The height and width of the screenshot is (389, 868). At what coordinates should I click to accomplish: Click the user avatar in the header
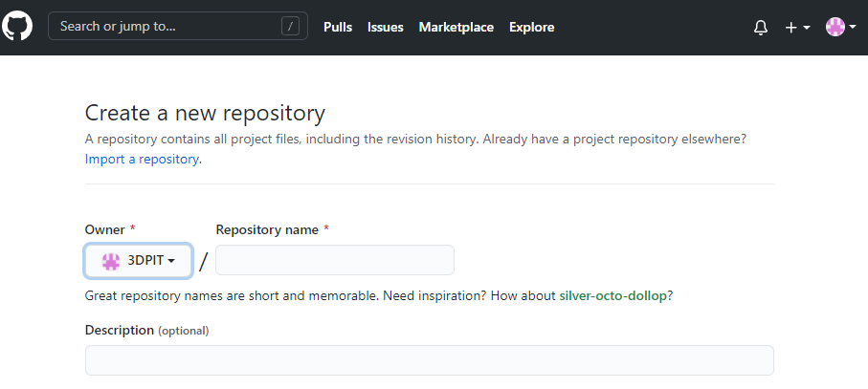click(835, 27)
